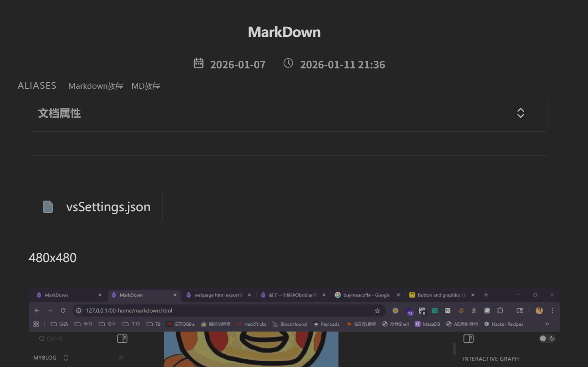Switch to the buymeacoffe Google tab
This screenshot has height=367, width=588.
[x=366, y=295]
